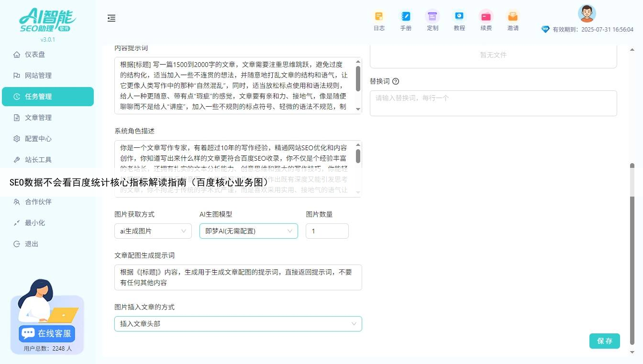
Task: Open the AI生图模型 dropdown
Action: (248, 231)
